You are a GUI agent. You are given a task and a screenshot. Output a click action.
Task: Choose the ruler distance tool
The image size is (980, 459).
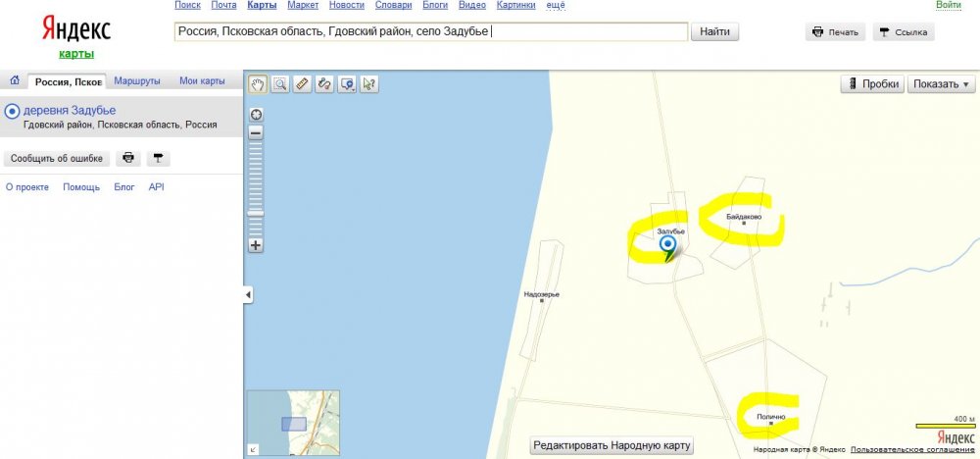[x=303, y=83]
